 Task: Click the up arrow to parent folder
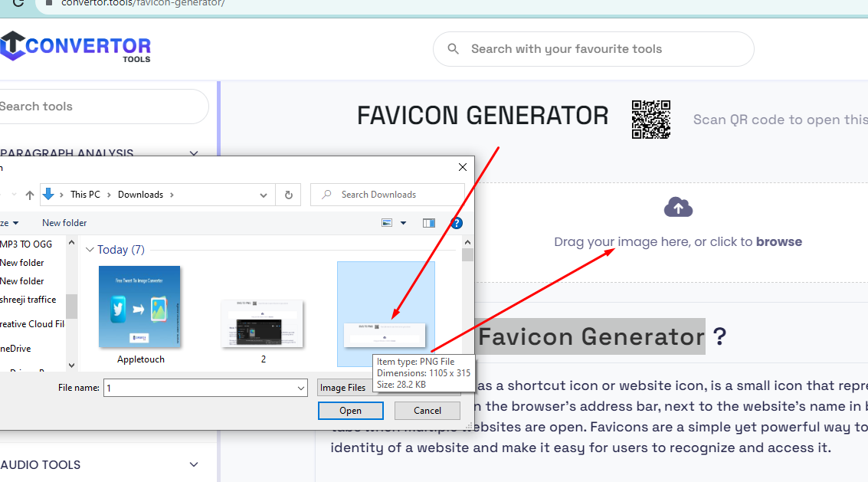point(28,194)
